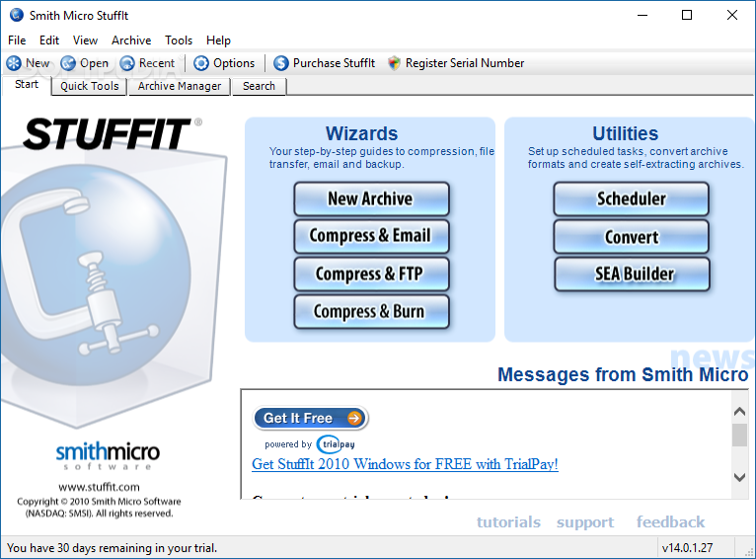Click the www.stuffit.com website text
756x559 pixels.
click(x=99, y=487)
